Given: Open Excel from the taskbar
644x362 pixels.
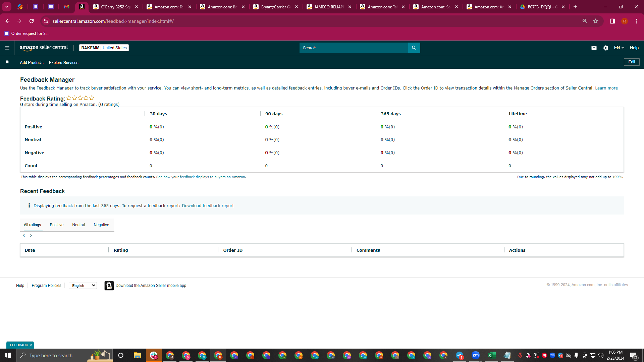Looking at the screenshot, I should pos(491,355).
